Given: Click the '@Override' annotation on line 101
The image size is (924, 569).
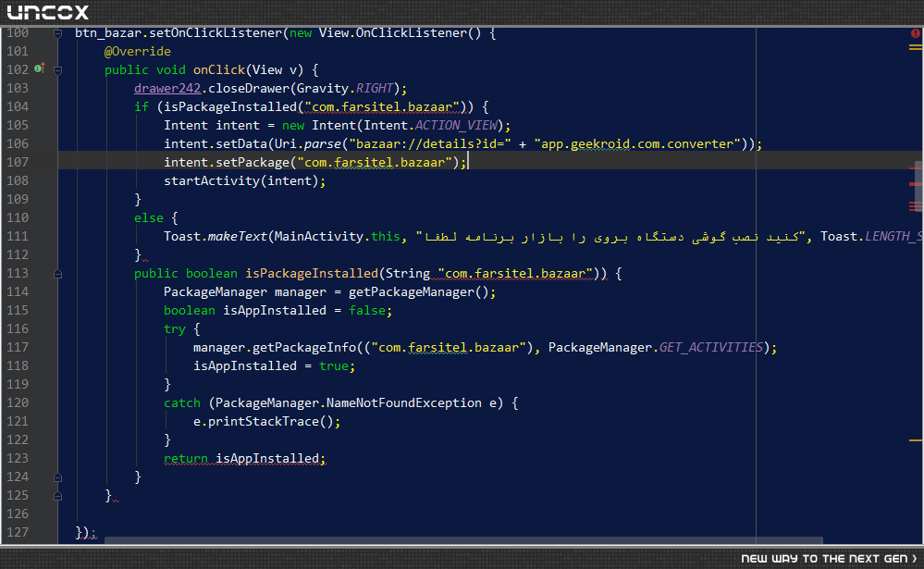Looking at the screenshot, I should tap(137, 51).
